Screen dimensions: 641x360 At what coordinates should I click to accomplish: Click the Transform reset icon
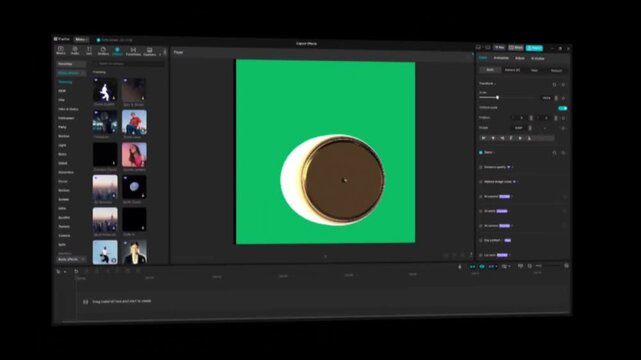point(554,84)
